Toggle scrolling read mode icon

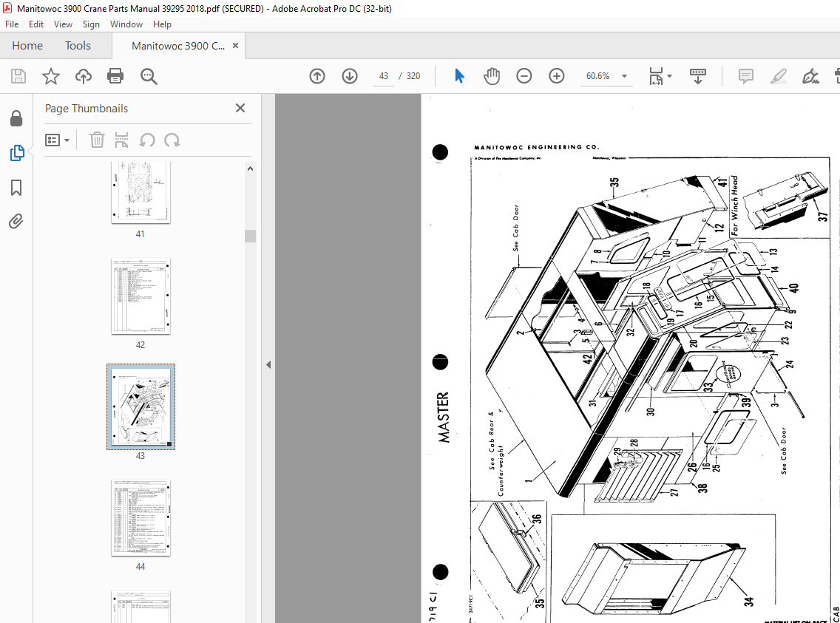pos(697,76)
